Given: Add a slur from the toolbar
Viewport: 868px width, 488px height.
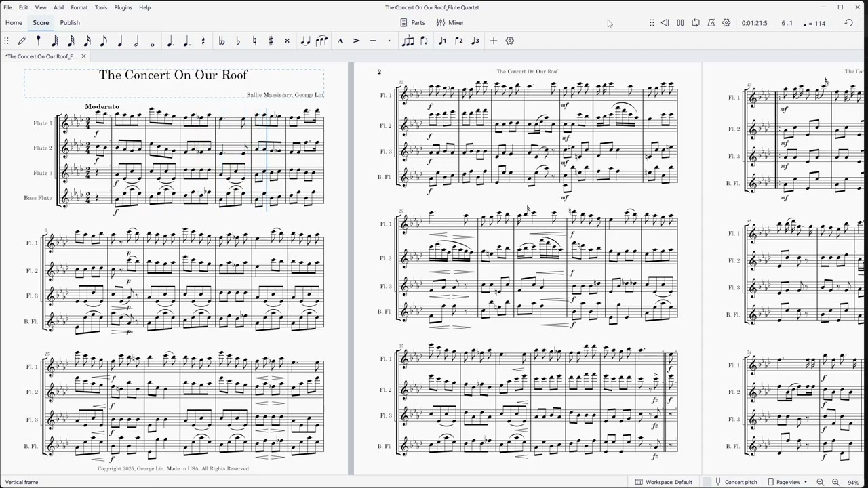Looking at the screenshot, I should coord(321,41).
